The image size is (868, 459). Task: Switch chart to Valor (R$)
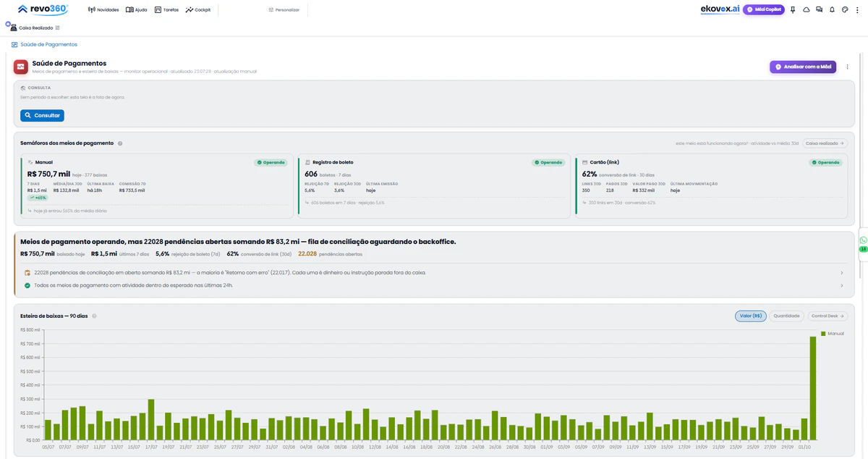click(x=751, y=316)
